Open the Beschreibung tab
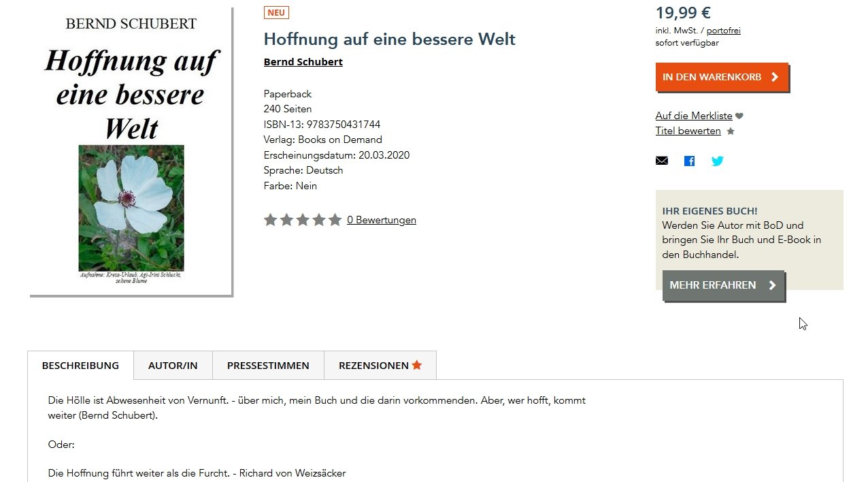 80,366
